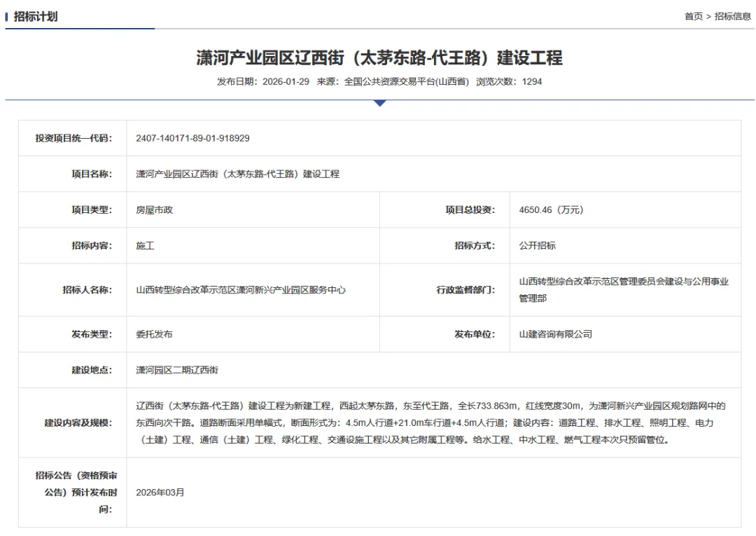Click the 4650.46（万元） value

point(551,210)
